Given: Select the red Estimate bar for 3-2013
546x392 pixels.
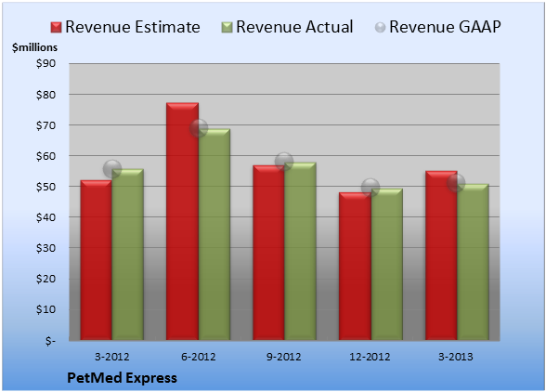Looking at the screenshot, I should click(441, 255).
